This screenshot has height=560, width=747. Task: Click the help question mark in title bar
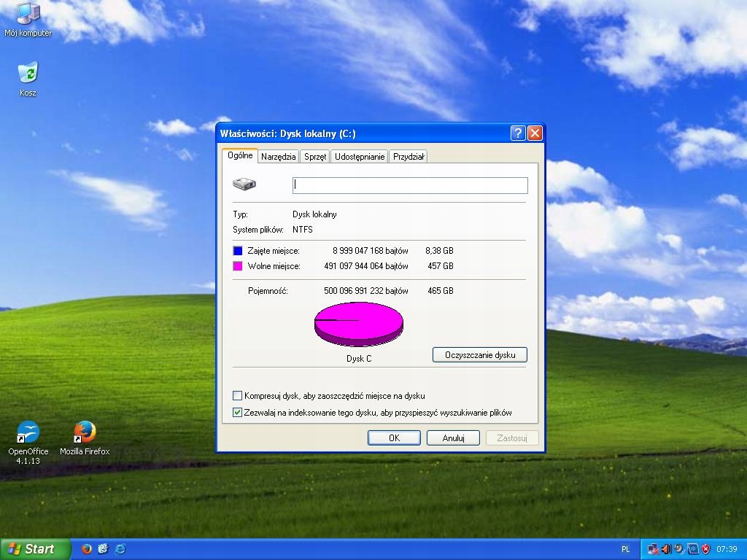point(517,133)
